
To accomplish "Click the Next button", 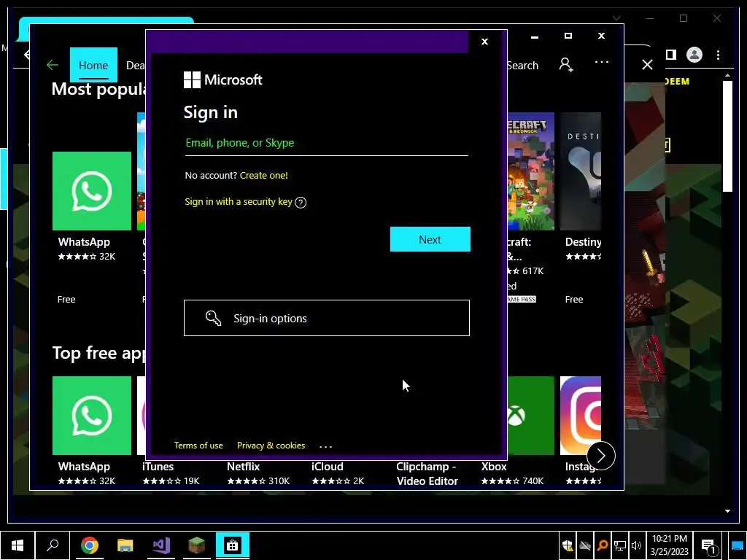I will [430, 239].
